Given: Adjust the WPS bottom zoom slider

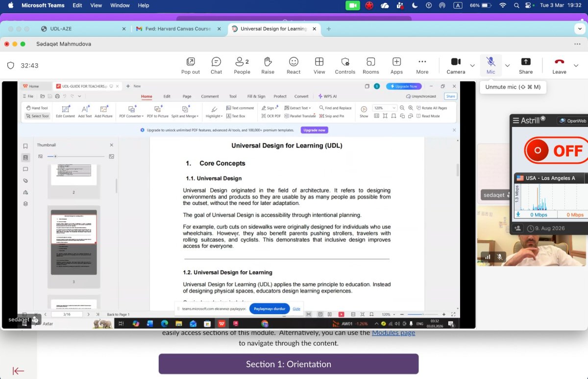Looking at the screenshot, I should click(422, 314).
